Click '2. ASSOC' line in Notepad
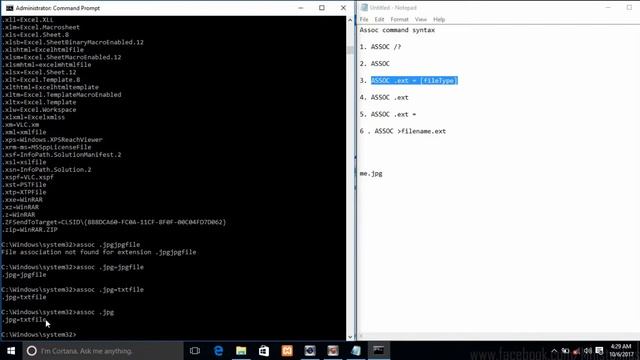Screen dimensions: 640x360 tap(375, 64)
